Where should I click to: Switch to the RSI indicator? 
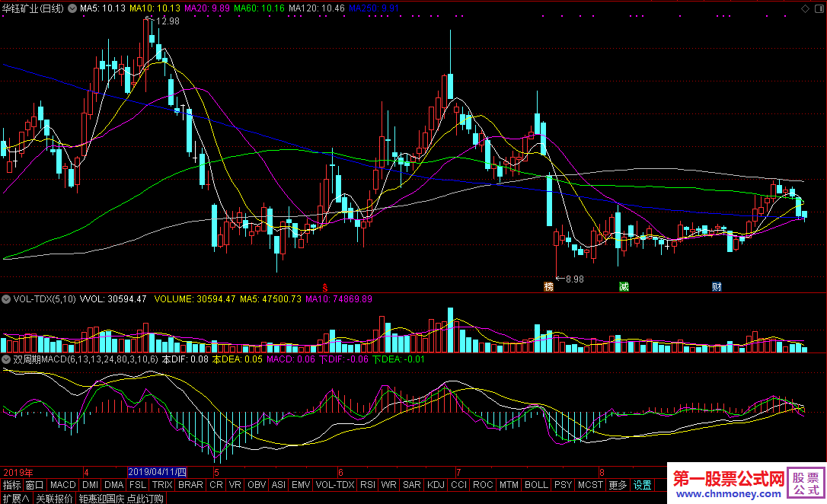tap(368, 485)
